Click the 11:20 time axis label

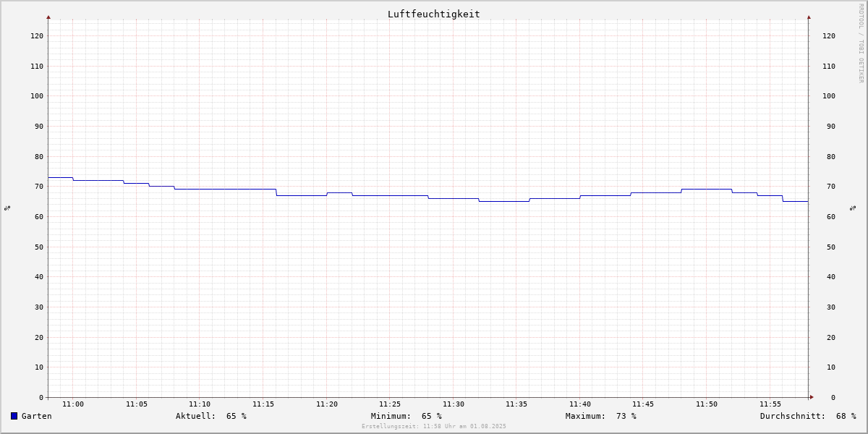coord(327,404)
